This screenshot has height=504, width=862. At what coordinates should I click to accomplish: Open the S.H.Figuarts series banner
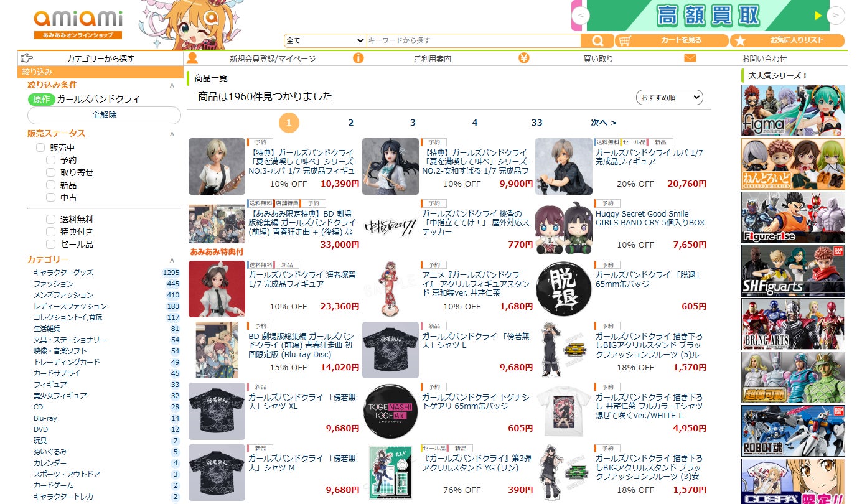point(793,271)
